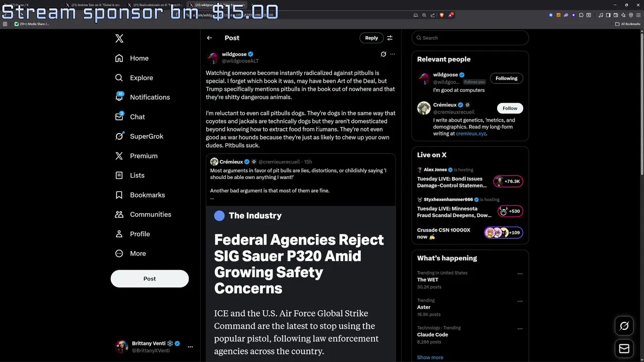Viewport: 644px width, 362px height.
Task: Open the floating Grok button
Action: click(x=624, y=326)
